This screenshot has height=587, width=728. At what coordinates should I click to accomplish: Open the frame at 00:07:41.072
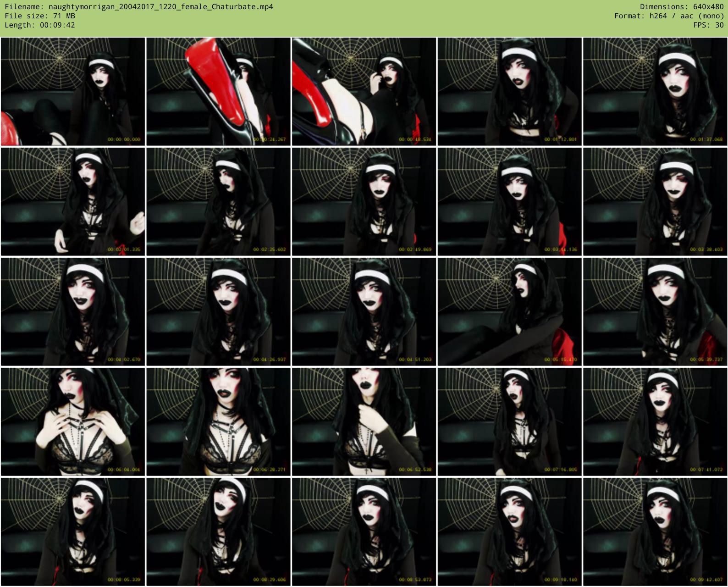point(655,421)
